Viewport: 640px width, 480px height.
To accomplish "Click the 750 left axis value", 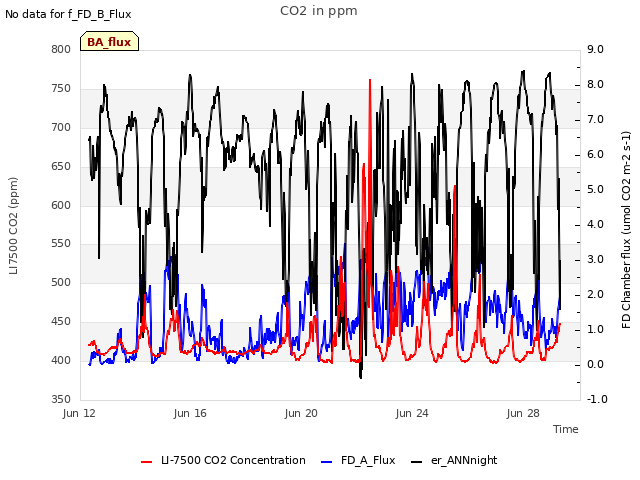I will [61, 89].
